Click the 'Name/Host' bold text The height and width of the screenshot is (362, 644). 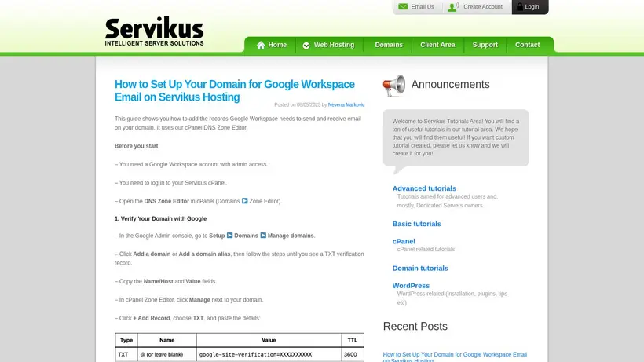pos(158,282)
